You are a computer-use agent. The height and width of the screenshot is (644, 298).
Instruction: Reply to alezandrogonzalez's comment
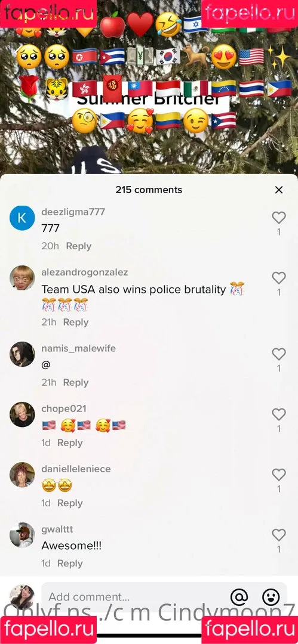pos(76,323)
